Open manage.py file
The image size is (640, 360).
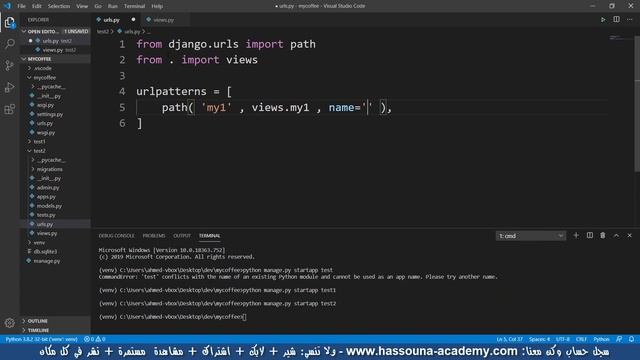[47, 261]
